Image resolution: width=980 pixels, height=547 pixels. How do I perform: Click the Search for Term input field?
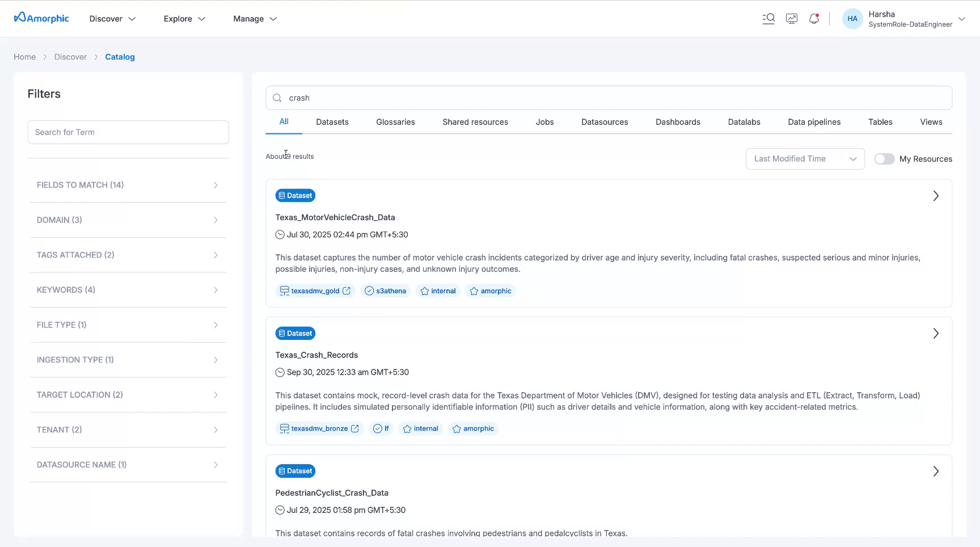128,132
